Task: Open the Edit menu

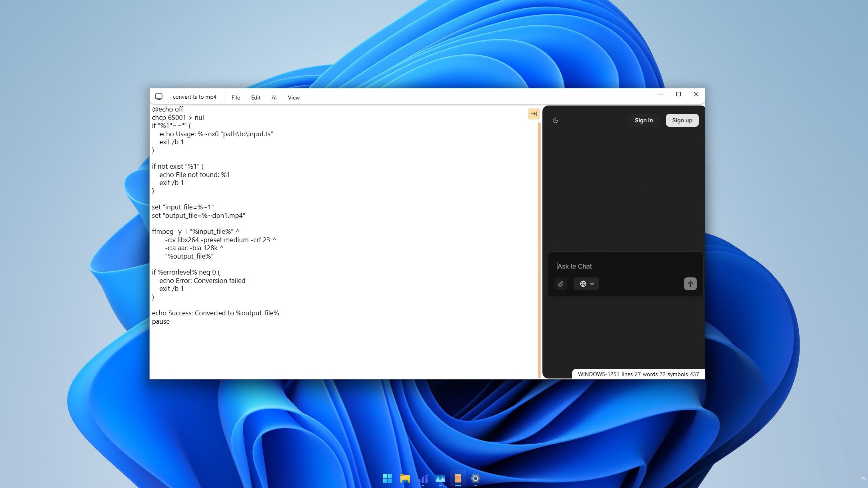Action: click(x=256, y=98)
